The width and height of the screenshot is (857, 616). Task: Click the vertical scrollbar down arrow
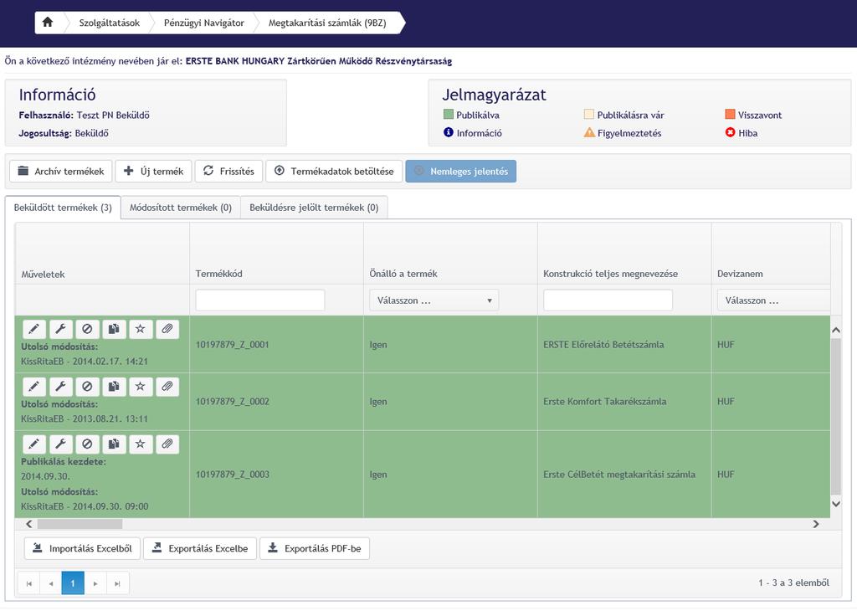[836, 504]
